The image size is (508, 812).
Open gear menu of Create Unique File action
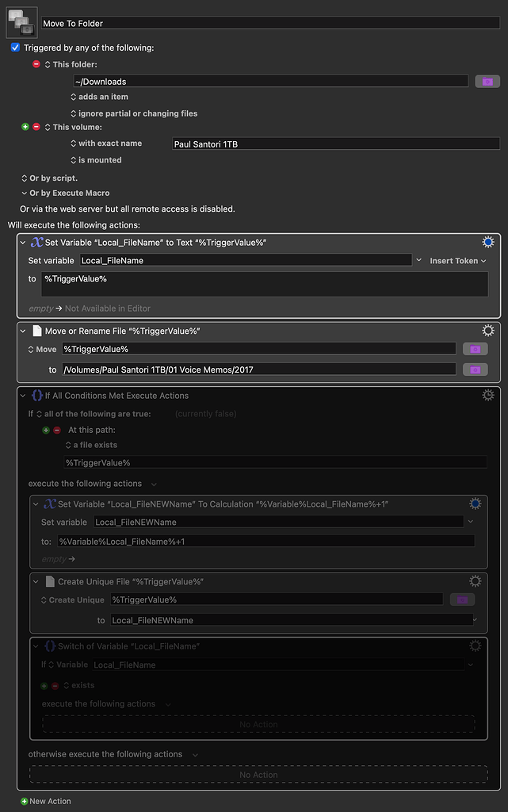coord(475,581)
